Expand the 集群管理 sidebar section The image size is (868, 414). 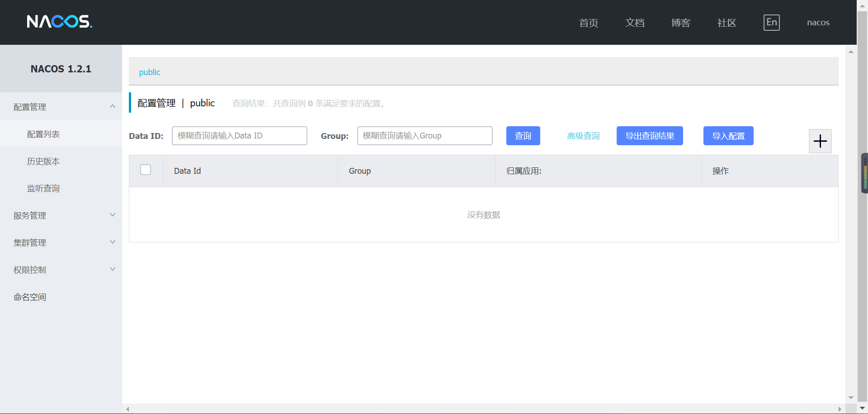61,243
